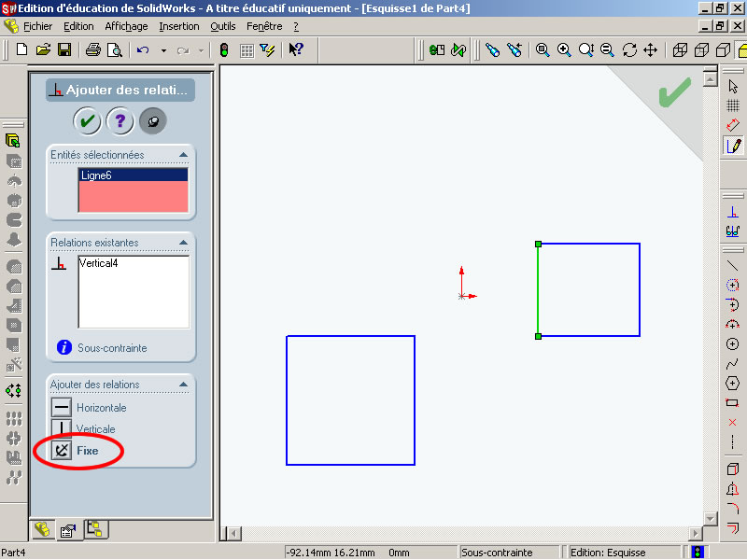Switch to Wireframe display mode
747x560 pixels.
[x=680, y=50]
